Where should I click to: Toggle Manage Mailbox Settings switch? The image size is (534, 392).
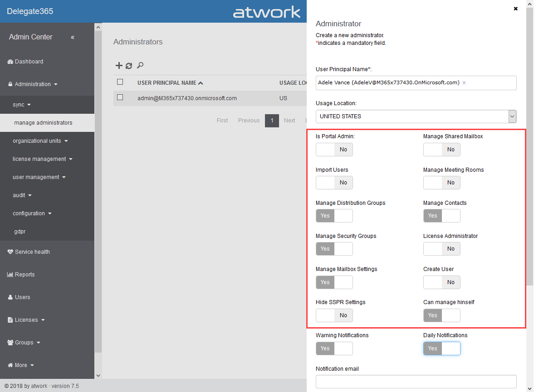pyautogui.click(x=334, y=282)
